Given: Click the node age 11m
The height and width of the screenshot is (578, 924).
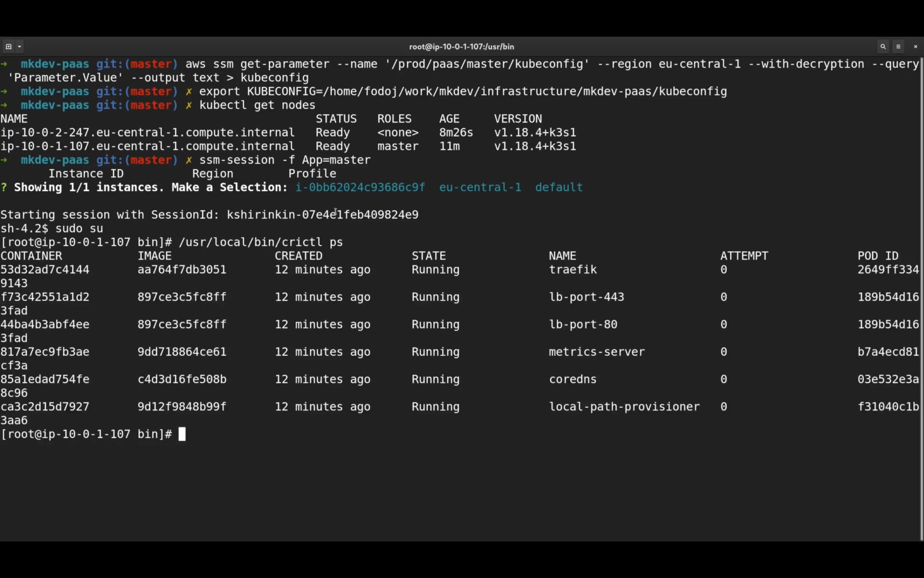Looking at the screenshot, I should (450, 146).
